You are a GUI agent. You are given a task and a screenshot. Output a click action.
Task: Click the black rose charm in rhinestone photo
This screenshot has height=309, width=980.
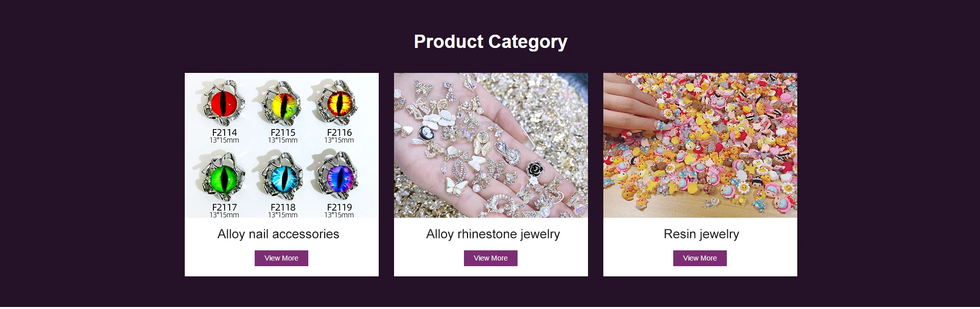coord(535,169)
